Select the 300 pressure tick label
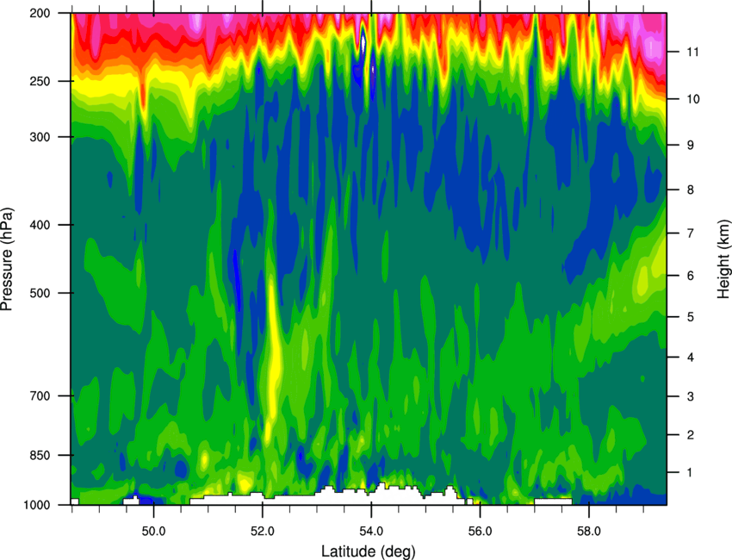Viewport: 732px width, 560px height. click(40, 137)
